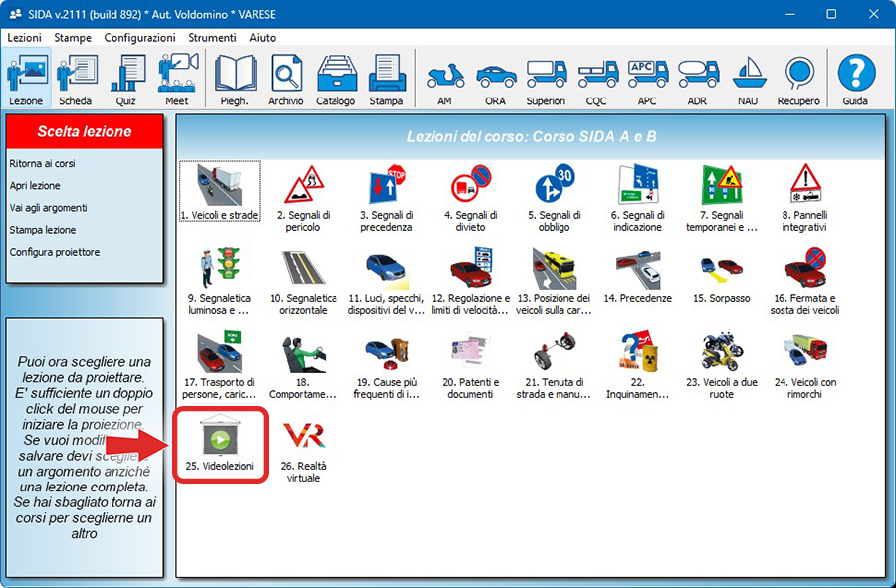The height and width of the screenshot is (588, 896).
Task: Select the AM scooter course icon
Action: tap(444, 81)
